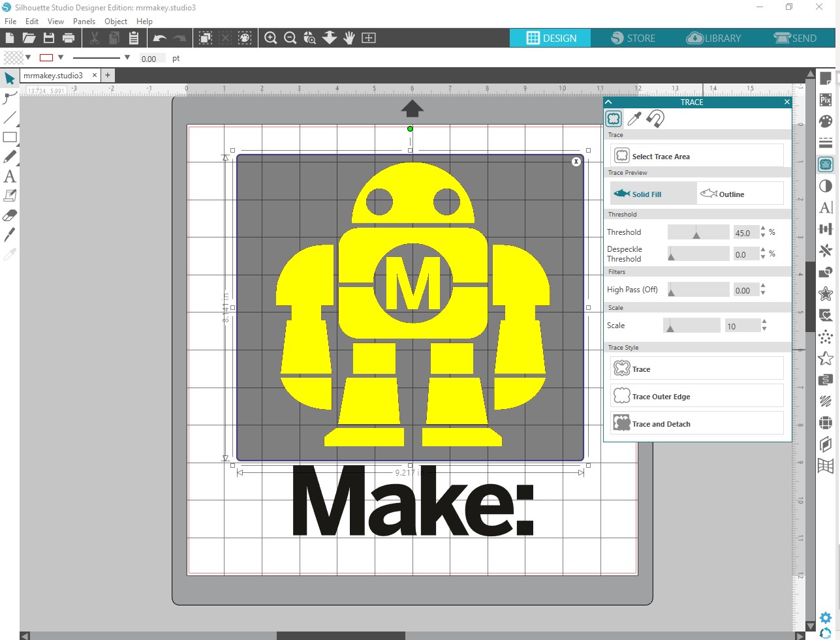
Task: Fit the page to window
Action: pos(369,38)
